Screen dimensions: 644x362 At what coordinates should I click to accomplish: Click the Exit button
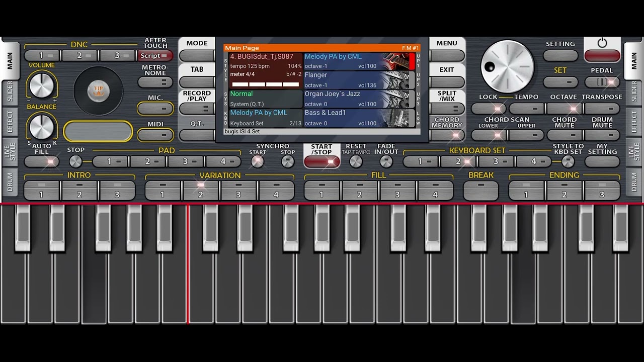click(447, 82)
